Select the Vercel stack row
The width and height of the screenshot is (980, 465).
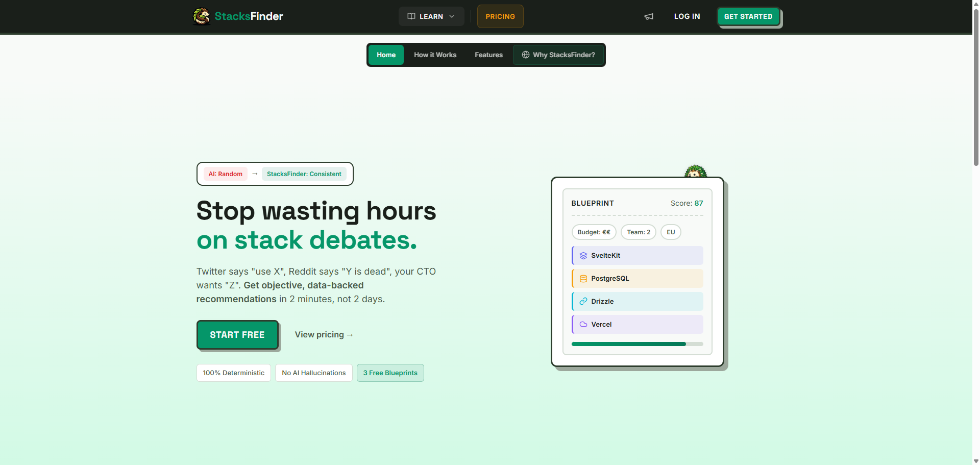click(638, 325)
